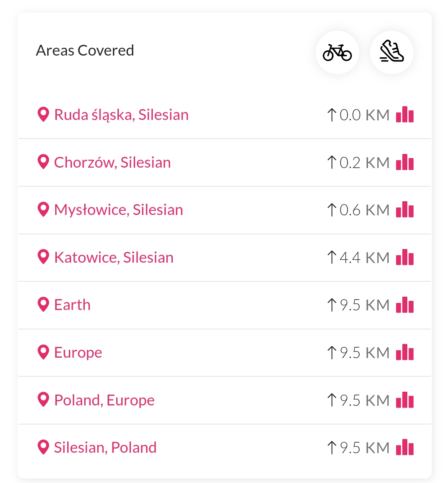
Task: Open the Mysłowice, Silesian area link
Action: click(118, 210)
